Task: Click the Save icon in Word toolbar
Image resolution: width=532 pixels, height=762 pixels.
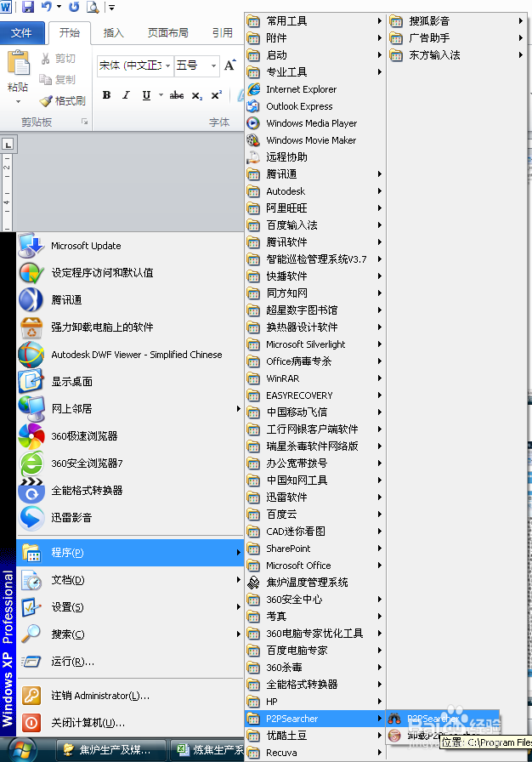Action: pos(28,7)
